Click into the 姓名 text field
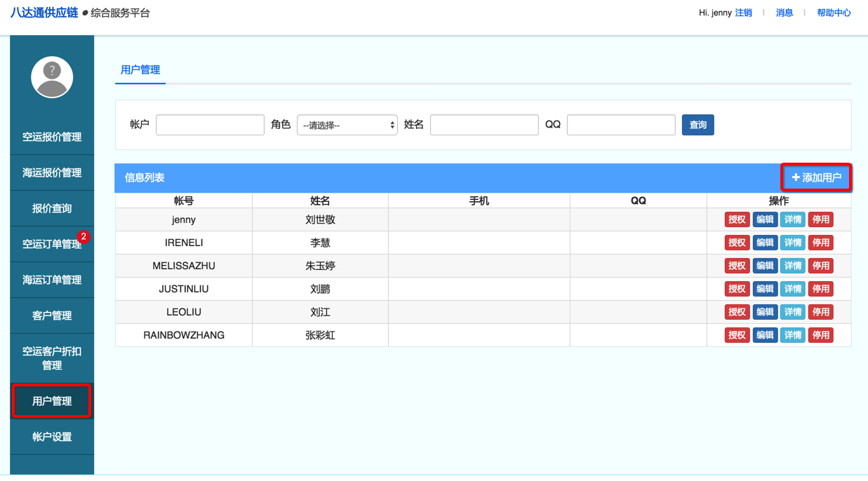 (484, 125)
